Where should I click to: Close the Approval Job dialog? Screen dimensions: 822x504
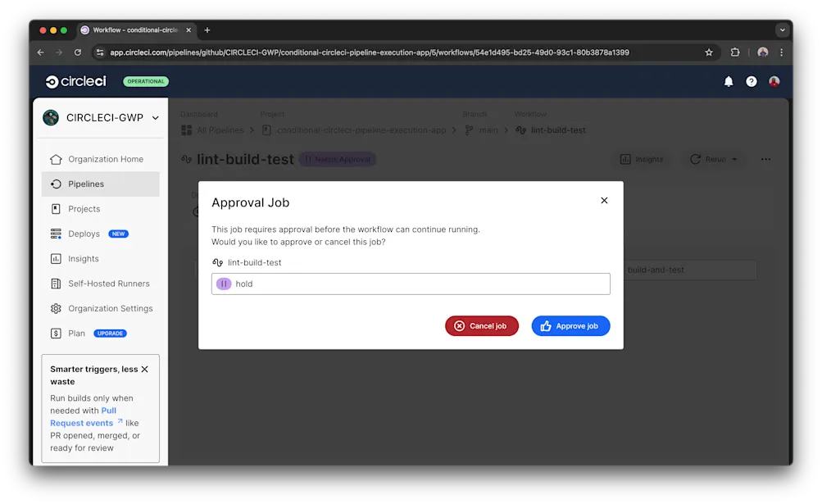tap(604, 200)
